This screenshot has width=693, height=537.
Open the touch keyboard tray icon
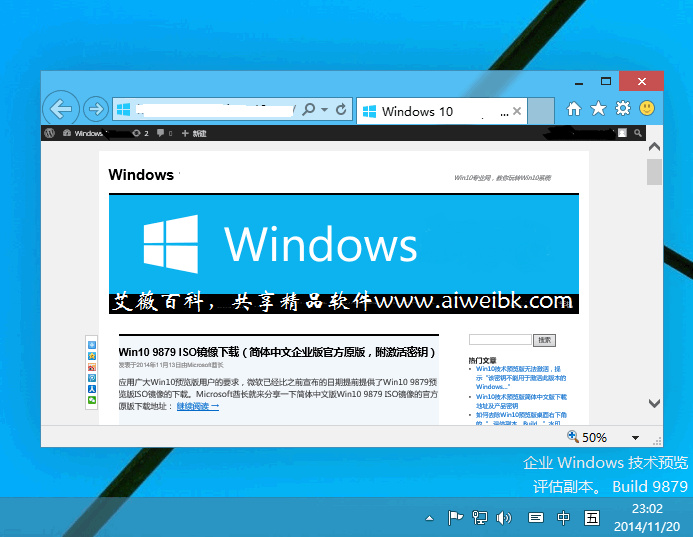[x=536, y=518]
